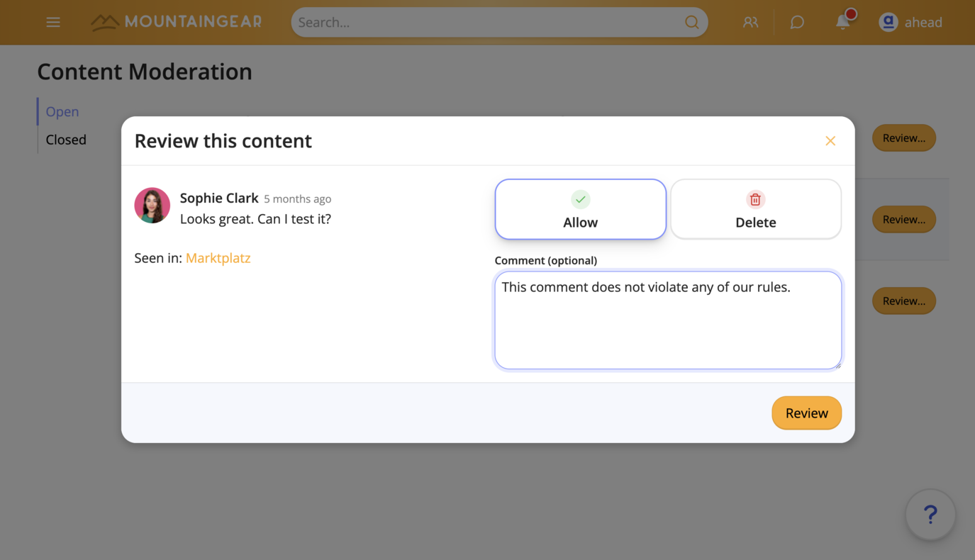975x560 pixels.
Task: Click the 'Review this content' dialog title
Action: coord(223,141)
